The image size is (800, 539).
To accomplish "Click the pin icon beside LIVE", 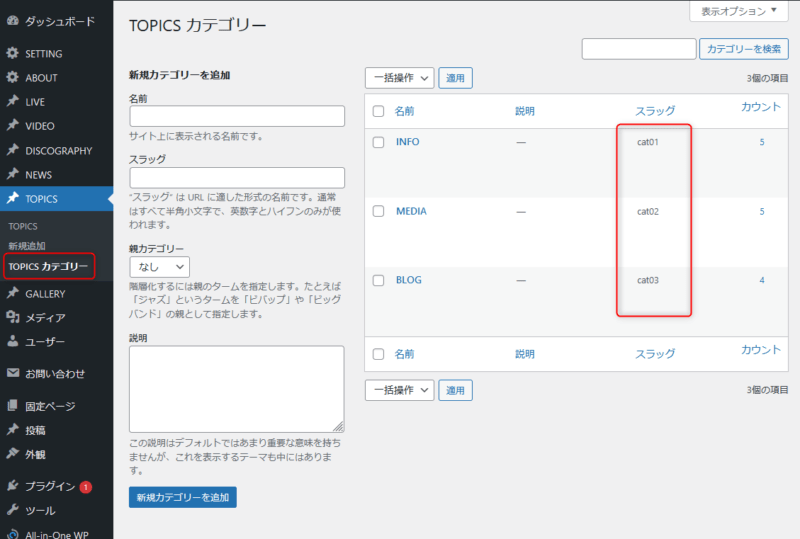I will [x=12, y=102].
